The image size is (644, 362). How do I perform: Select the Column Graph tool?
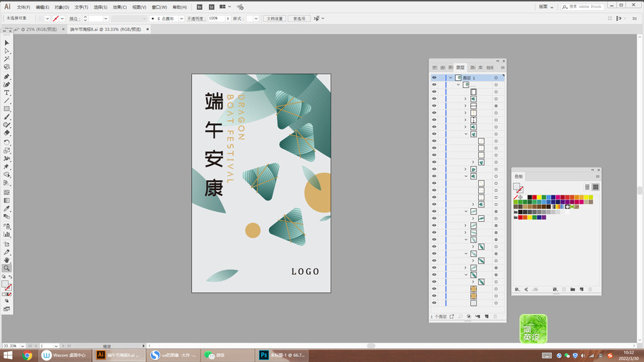(6, 235)
